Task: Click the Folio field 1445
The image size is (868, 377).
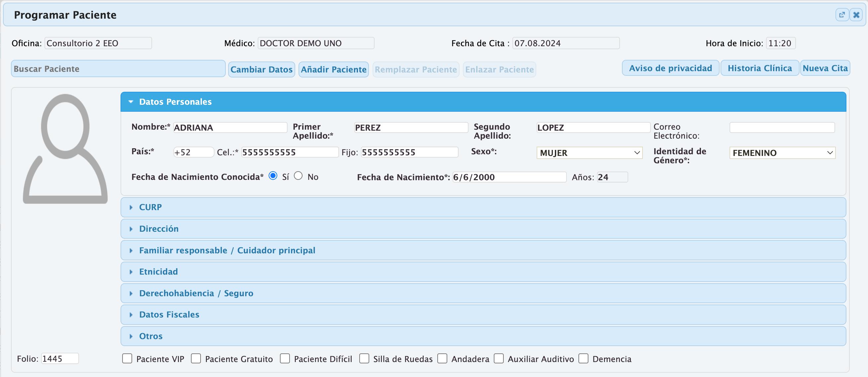Action: tap(60, 358)
